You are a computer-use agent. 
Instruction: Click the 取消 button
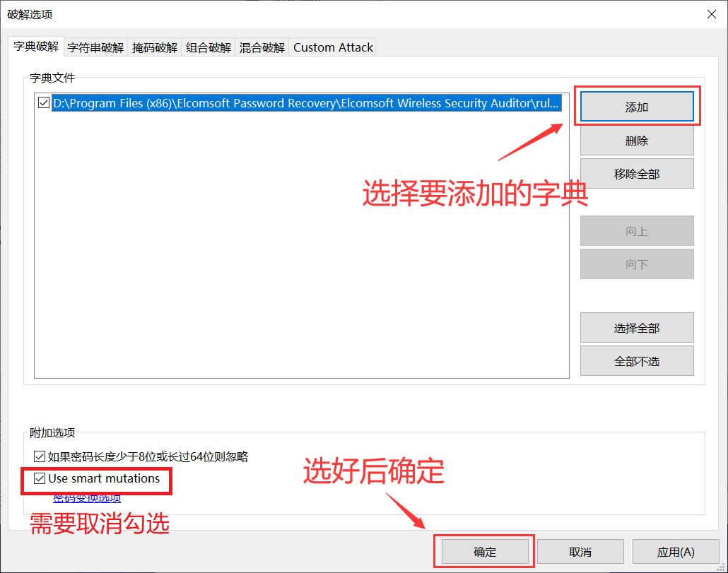(x=580, y=550)
